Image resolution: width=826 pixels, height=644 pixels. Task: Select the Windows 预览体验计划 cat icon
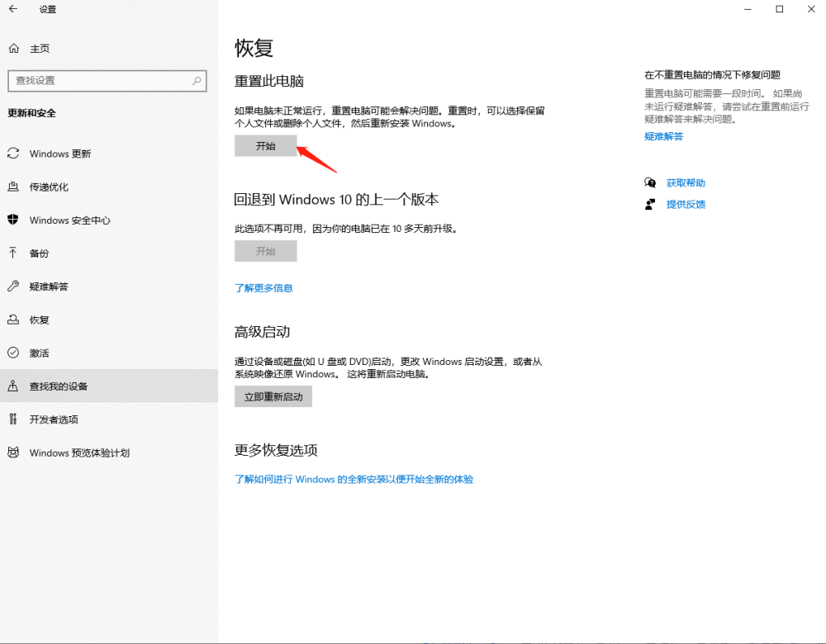coord(13,452)
